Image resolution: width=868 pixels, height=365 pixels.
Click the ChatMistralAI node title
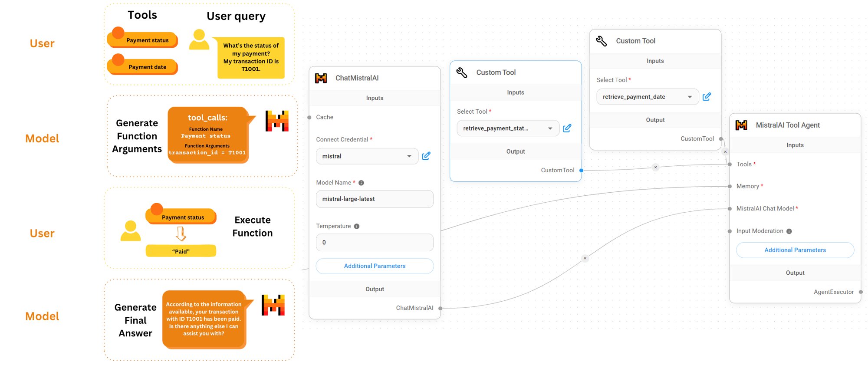click(357, 78)
